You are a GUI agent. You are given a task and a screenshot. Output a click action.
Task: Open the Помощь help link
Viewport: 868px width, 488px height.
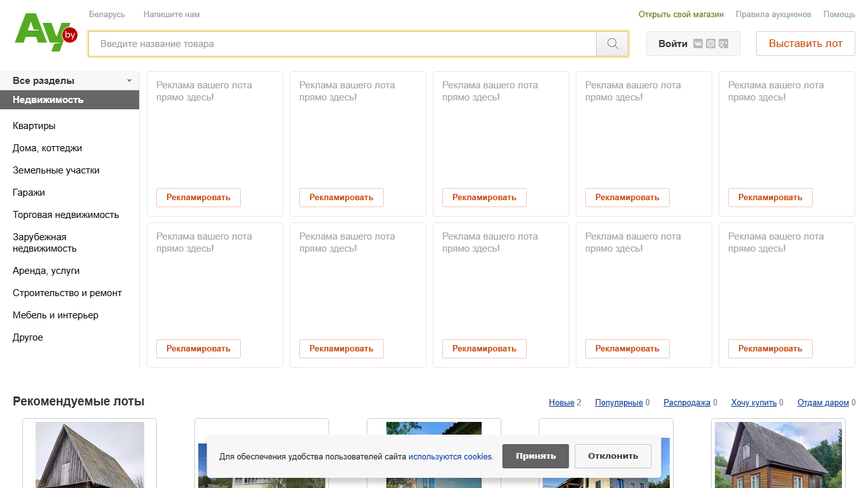(839, 14)
